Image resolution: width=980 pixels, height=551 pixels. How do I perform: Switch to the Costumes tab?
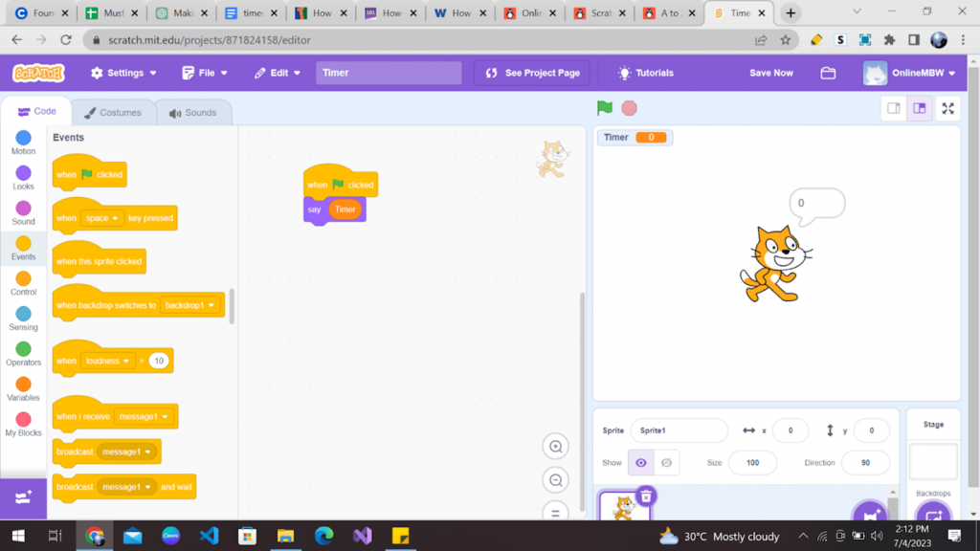115,112
